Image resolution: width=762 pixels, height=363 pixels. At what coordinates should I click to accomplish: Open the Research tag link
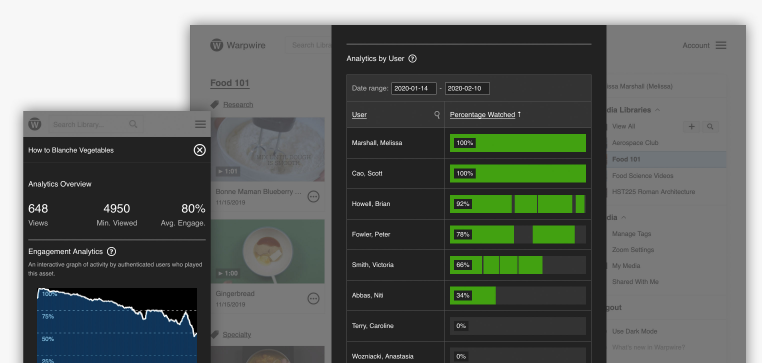238,104
